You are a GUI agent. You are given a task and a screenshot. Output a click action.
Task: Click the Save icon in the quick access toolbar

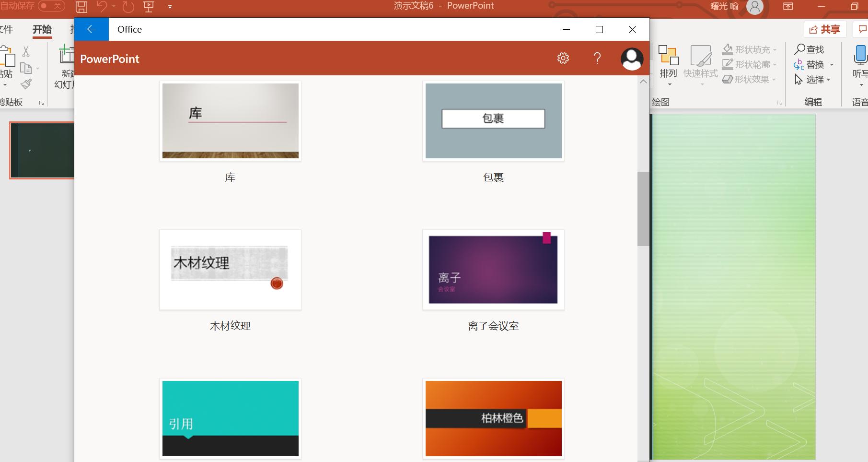pyautogui.click(x=81, y=7)
